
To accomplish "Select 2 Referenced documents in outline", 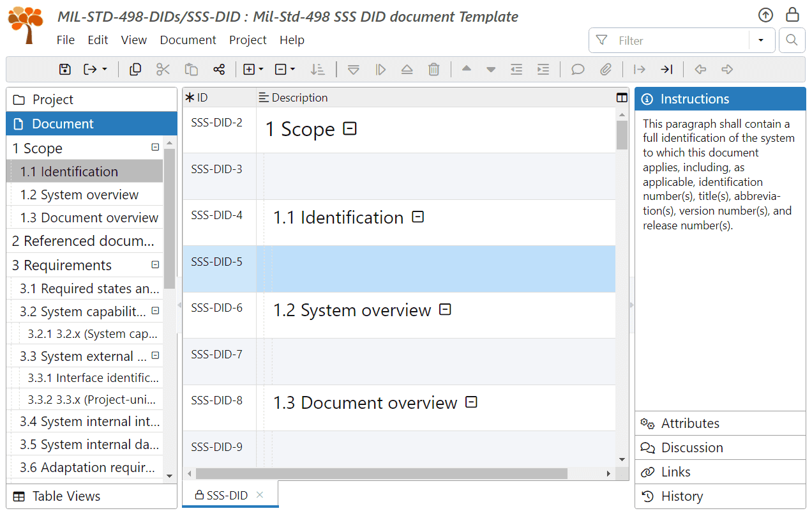I will click(x=85, y=241).
